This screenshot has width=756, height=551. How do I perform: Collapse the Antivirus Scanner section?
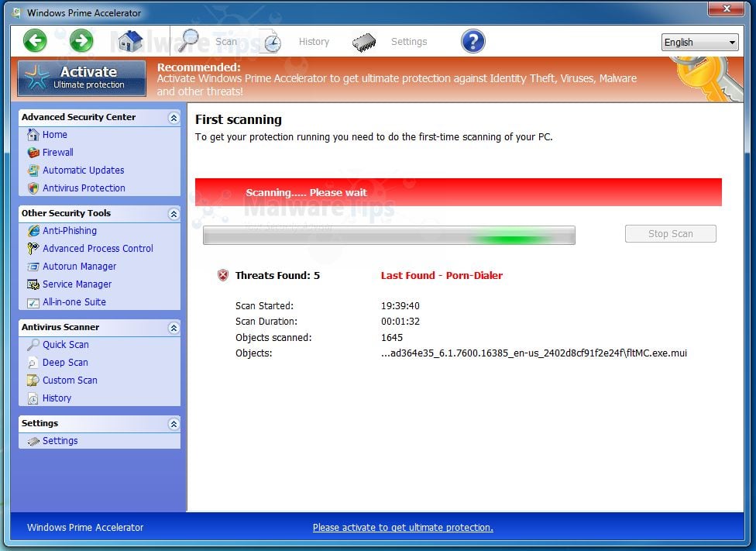tap(174, 328)
